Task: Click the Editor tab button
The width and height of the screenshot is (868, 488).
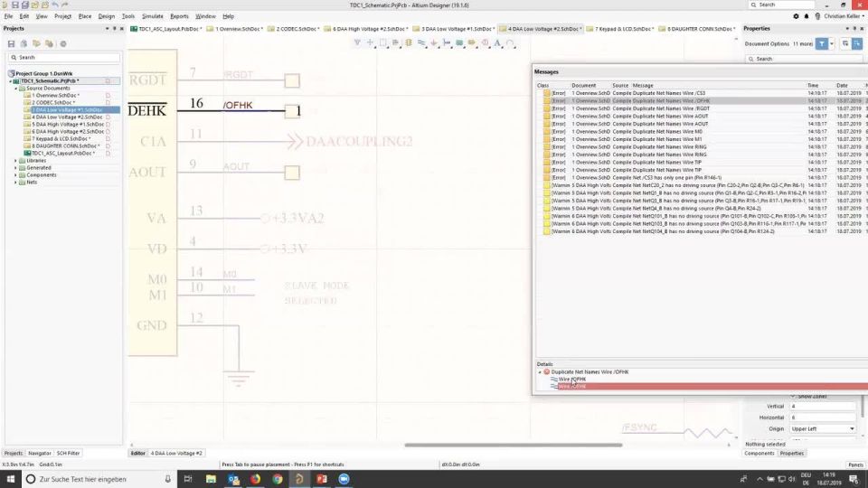Action: tap(137, 453)
